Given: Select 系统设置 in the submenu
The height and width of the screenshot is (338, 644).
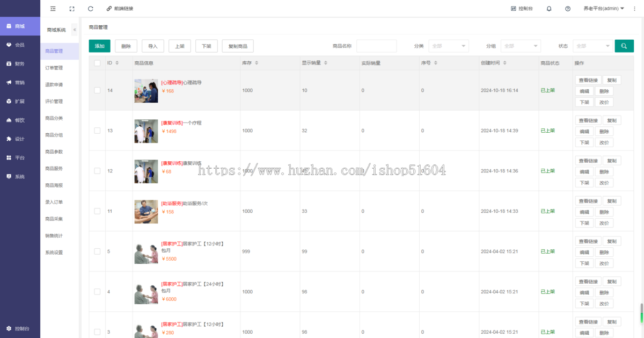Looking at the screenshot, I should pos(59,252).
